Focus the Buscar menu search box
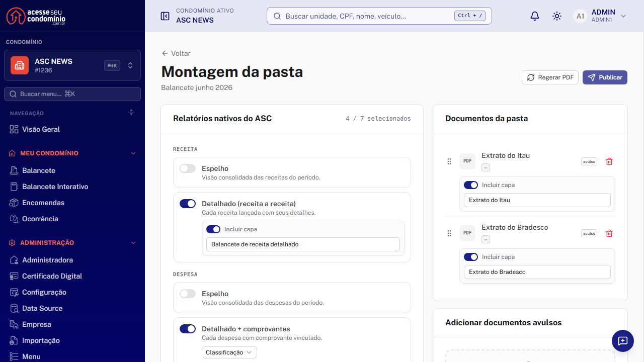The width and height of the screenshot is (644, 362). [x=72, y=94]
